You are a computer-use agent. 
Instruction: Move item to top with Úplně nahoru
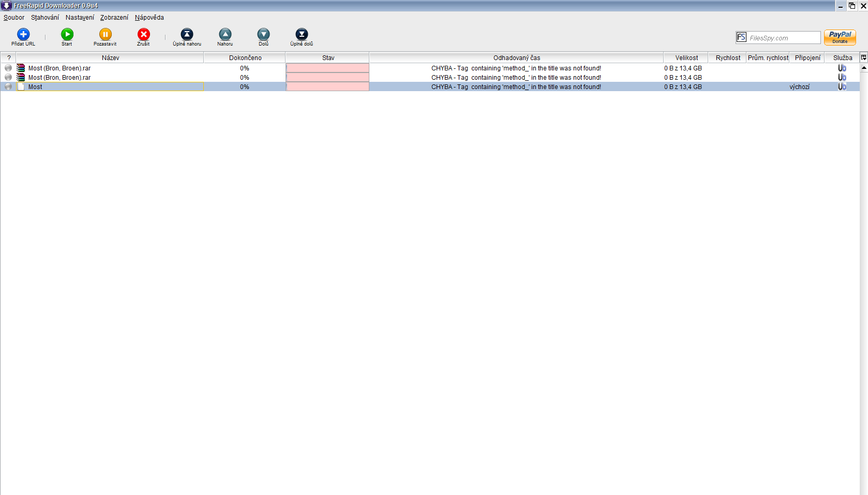[187, 35]
